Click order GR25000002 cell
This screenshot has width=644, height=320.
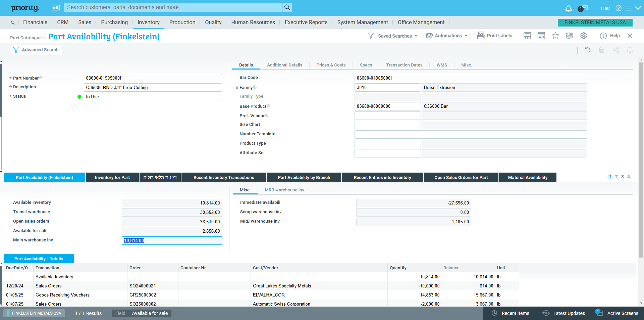tap(153, 295)
